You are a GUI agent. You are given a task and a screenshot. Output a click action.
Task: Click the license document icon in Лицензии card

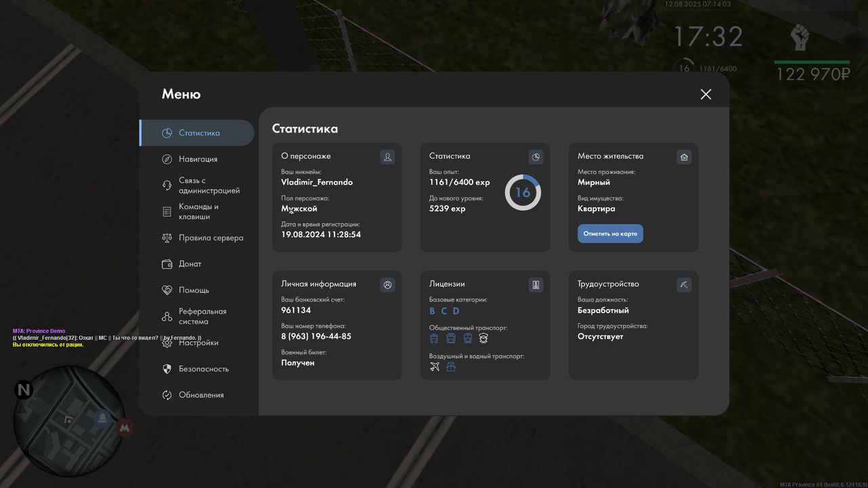[x=536, y=285]
